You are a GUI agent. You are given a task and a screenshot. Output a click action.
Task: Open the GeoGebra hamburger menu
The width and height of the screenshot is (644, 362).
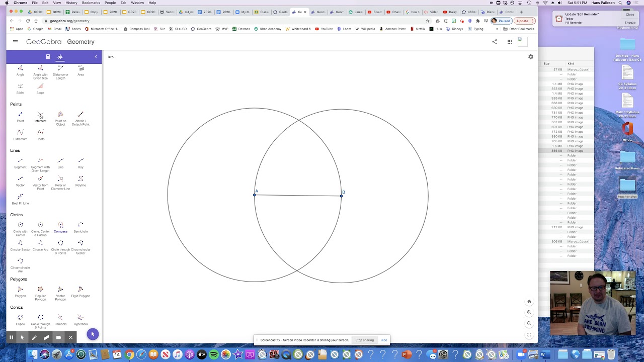coord(15,42)
